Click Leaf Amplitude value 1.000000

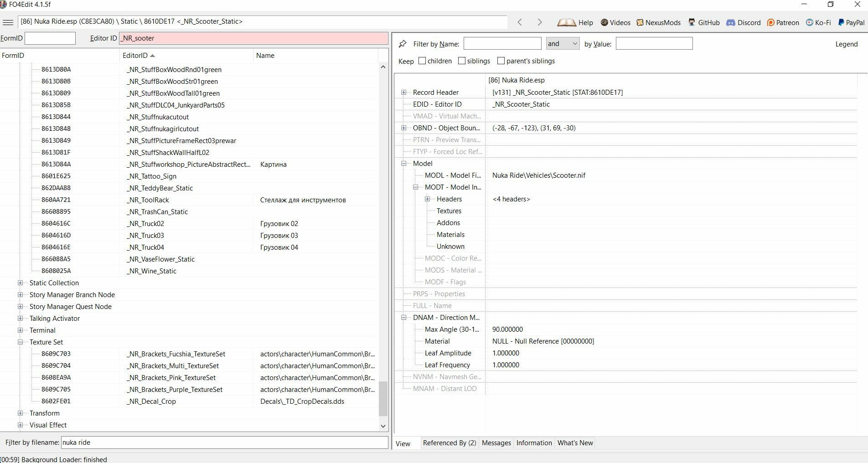[x=506, y=353]
